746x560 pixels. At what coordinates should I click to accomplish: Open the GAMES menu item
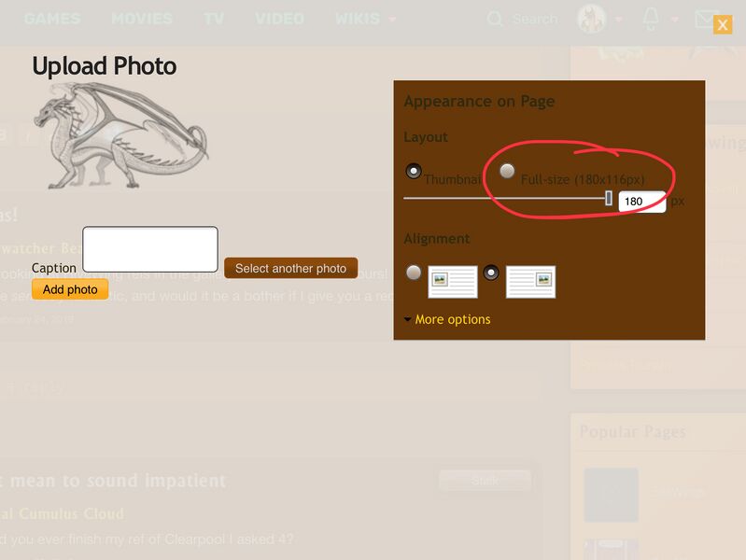(x=52, y=19)
